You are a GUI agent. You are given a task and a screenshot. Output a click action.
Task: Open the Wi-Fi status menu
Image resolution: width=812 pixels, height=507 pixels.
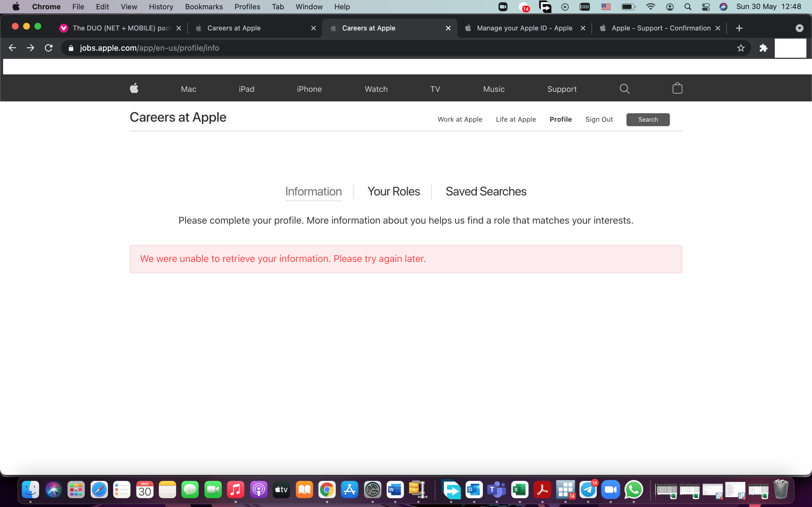(650, 7)
